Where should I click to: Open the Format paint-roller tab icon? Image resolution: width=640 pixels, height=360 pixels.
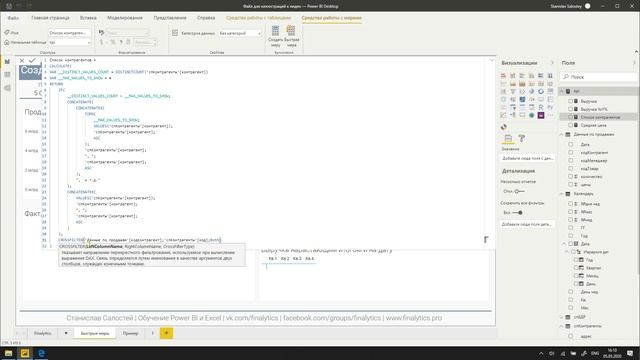tap(522, 139)
